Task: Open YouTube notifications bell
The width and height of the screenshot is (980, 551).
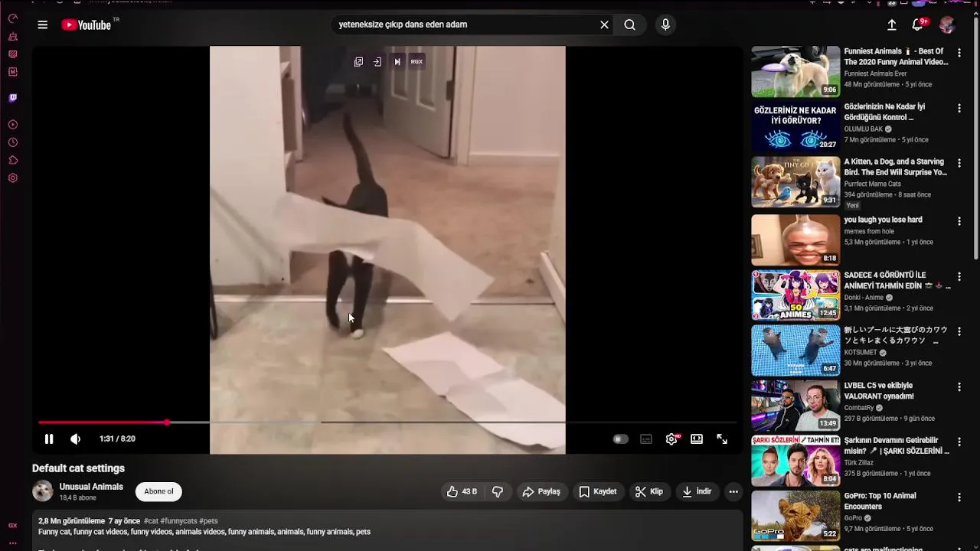Action: click(918, 24)
